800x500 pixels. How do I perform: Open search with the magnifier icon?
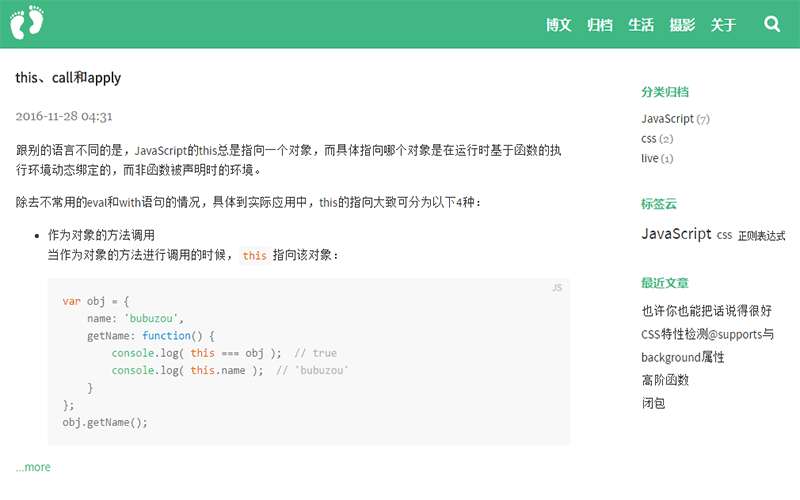pos(772,24)
